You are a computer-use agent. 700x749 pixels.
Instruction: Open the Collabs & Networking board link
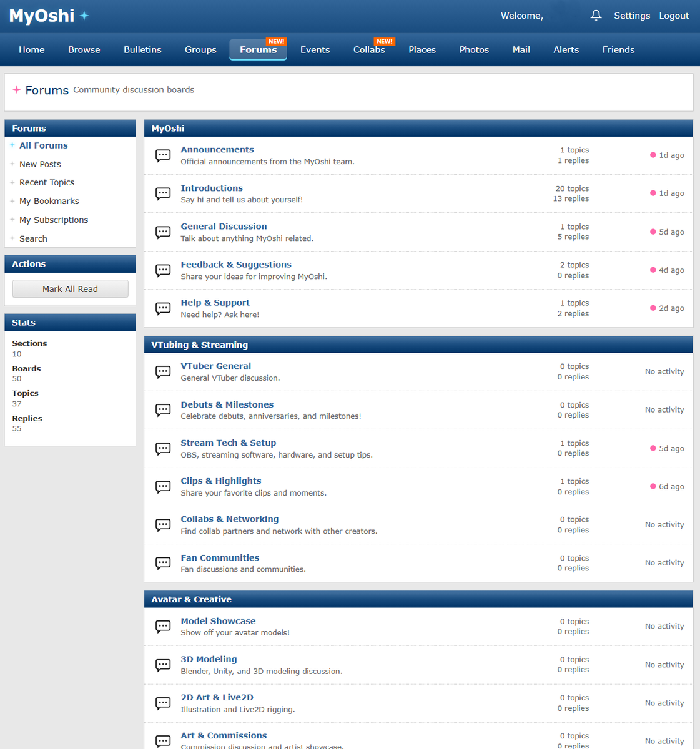[x=230, y=519]
